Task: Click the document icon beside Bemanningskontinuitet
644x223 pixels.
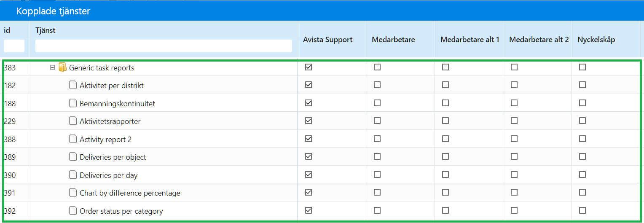Action: tap(73, 103)
